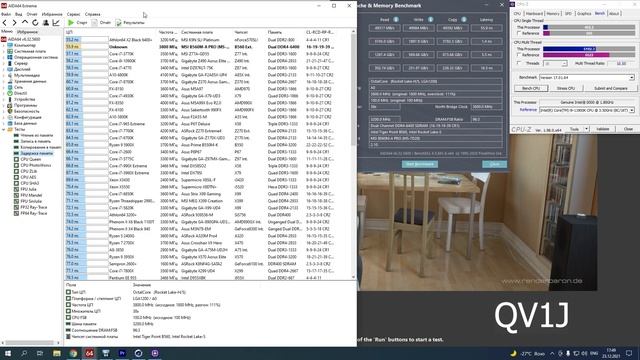Open CPU Queen test
Screen dimensions: 640x360
point(31,159)
